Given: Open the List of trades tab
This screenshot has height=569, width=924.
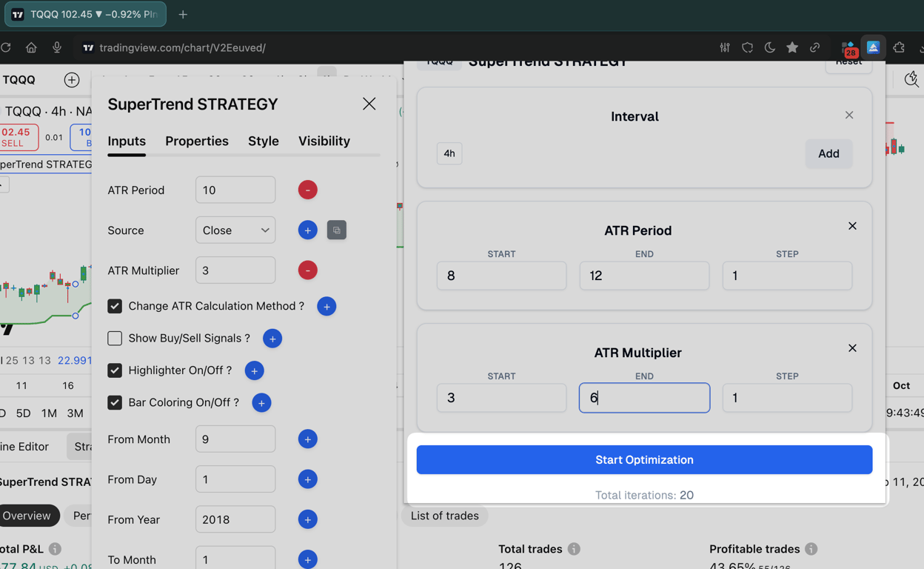Looking at the screenshot, I should coord(444,516).
